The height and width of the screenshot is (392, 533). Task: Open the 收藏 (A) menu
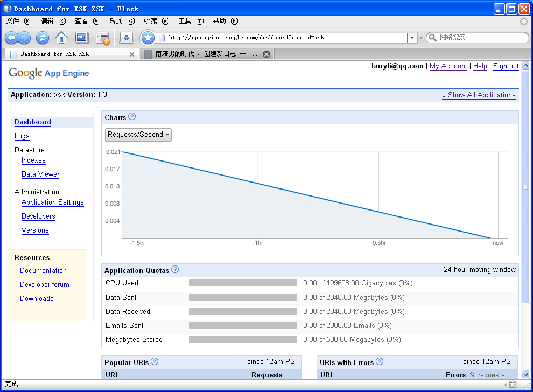[x=156, y=21]
